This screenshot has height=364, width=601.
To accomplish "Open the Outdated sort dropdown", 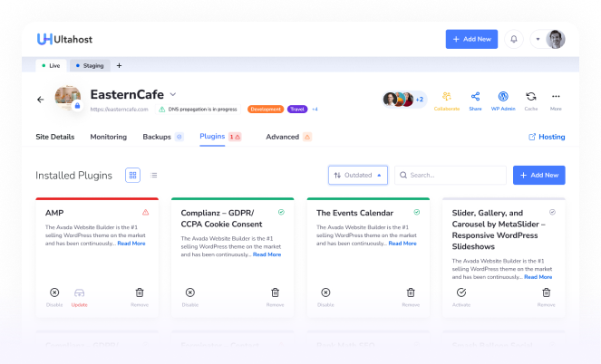I will 358,176.
